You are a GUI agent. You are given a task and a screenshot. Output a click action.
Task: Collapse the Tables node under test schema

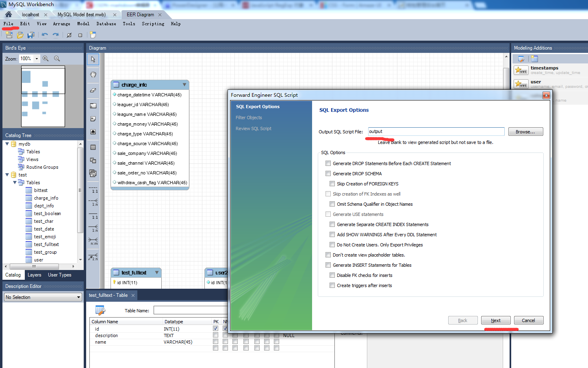point(15,183)
